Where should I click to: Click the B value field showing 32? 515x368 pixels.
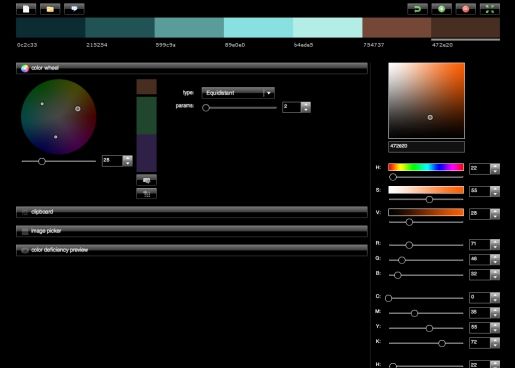tap(480, 275)
